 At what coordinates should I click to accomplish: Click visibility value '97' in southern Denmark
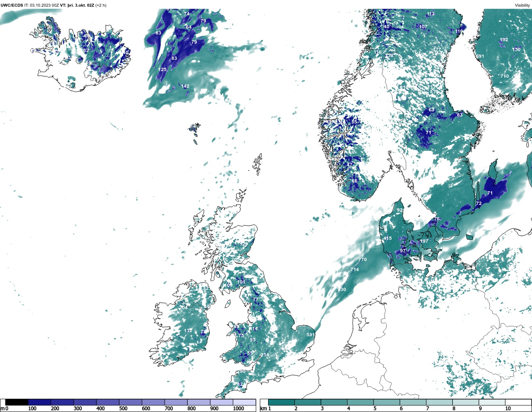pyautogui.click(x=403, y=251)
